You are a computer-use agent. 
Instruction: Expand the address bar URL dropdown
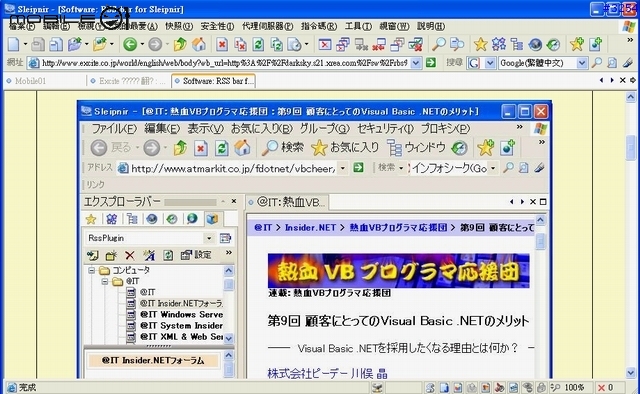pos(416,63)
